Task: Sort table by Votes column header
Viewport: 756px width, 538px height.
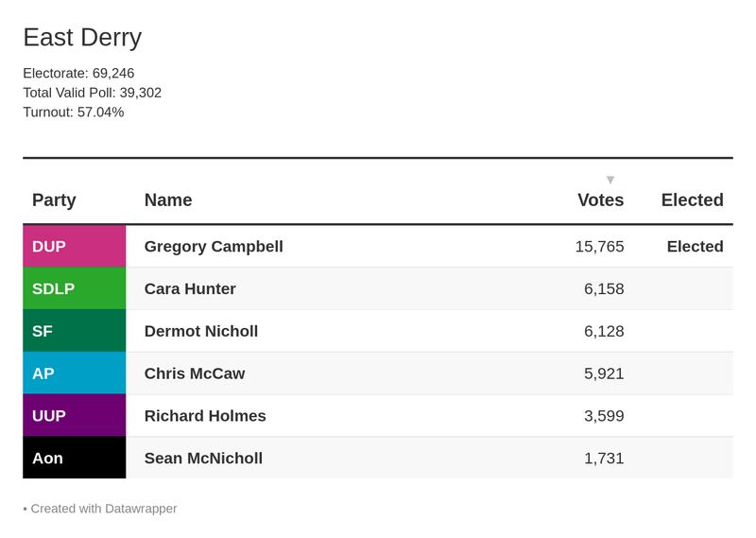Action: click(600, 200)
